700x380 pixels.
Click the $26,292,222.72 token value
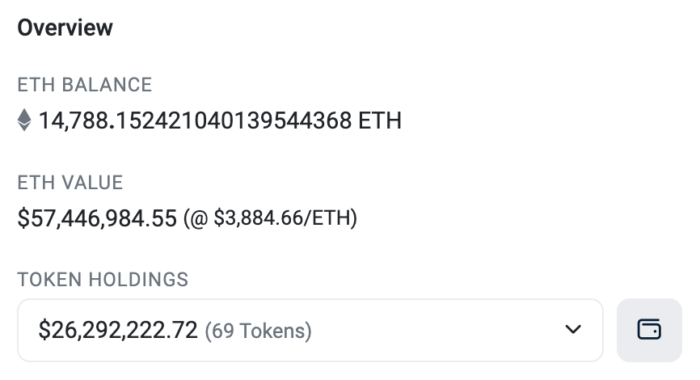118,330
